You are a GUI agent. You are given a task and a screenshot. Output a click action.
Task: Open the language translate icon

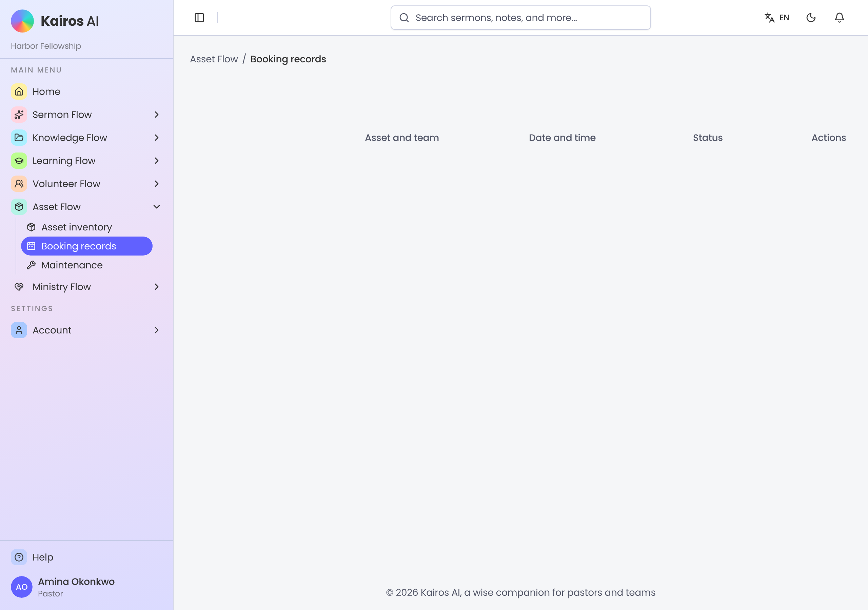click(x=769, y=18)
